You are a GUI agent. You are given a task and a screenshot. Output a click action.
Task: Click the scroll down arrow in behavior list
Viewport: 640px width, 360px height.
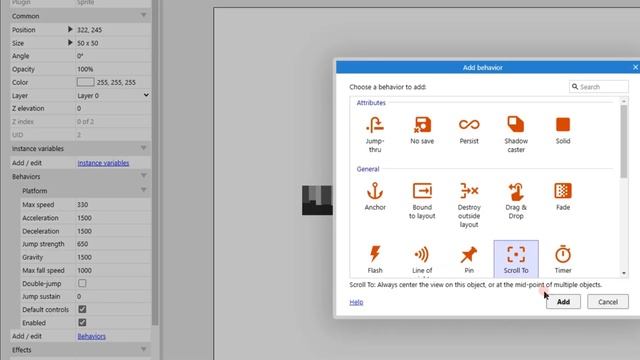(x=624, y=273)
